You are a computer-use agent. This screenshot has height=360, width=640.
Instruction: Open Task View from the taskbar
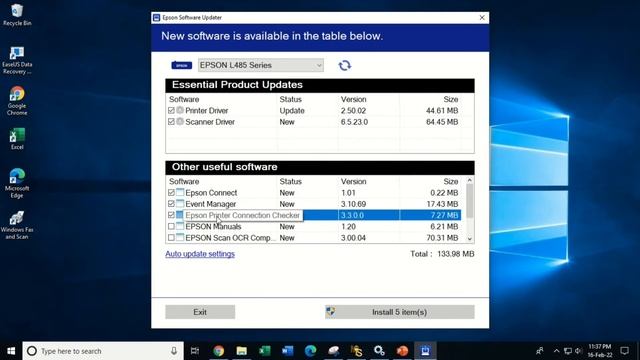[x=195, y=351]
